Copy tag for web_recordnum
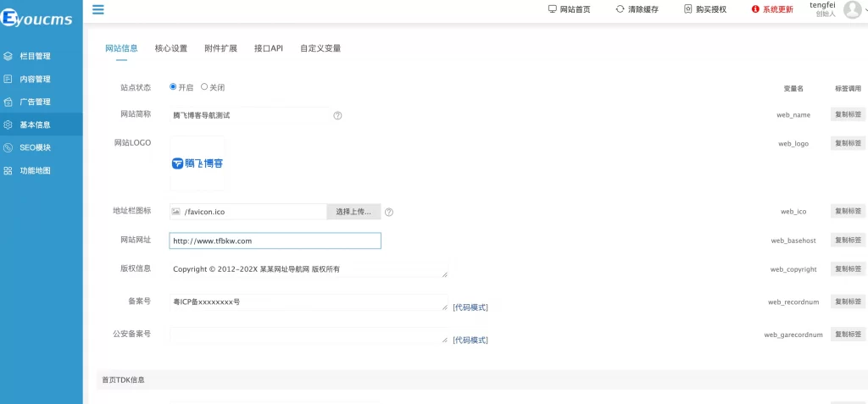The image size is (868, 404). pyautogui.click(x=848, y=302)
